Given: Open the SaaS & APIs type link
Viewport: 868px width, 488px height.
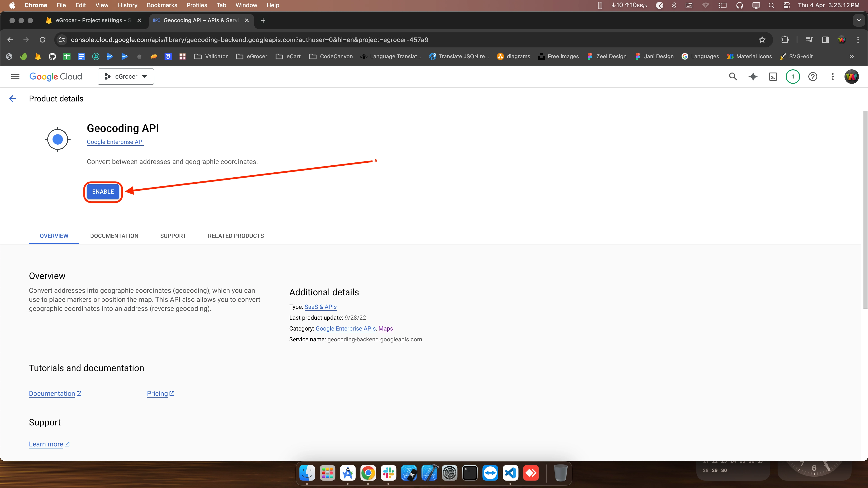Looking at the screenshot, I should point(321,307).
